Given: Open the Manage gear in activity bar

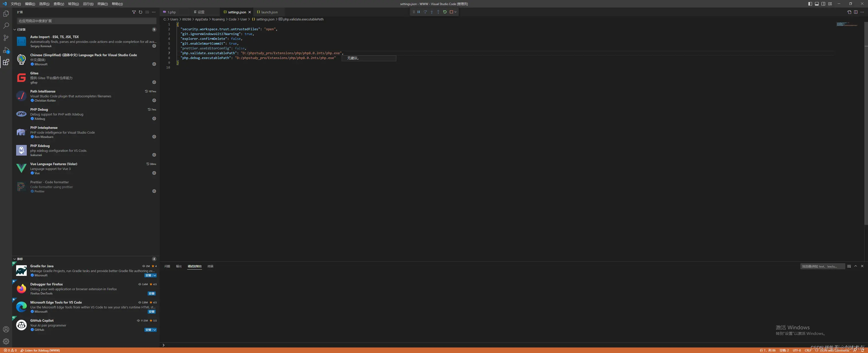Looking at the screenshot, I should coord(6,341).
